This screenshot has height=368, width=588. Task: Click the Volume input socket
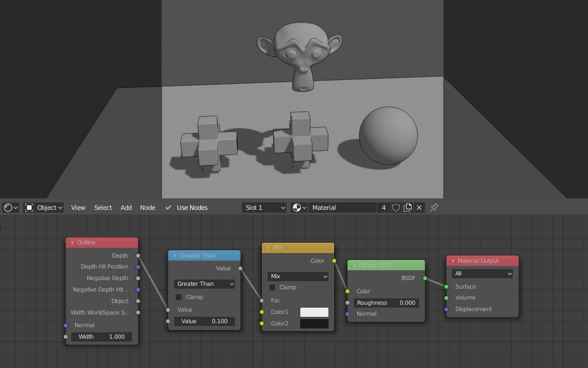[446, 298]
